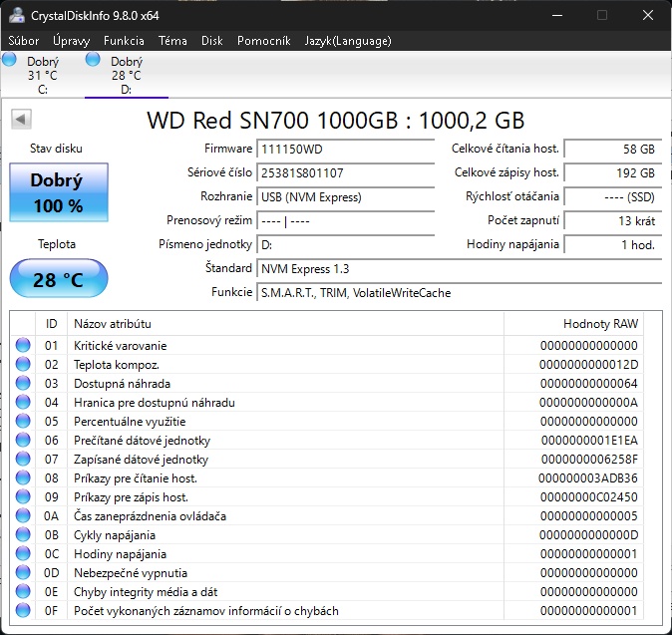Click raw value 0000000C02450
The height and width of the screenshot is (635, 672).
pyautogui.click(x=589, y=497)
